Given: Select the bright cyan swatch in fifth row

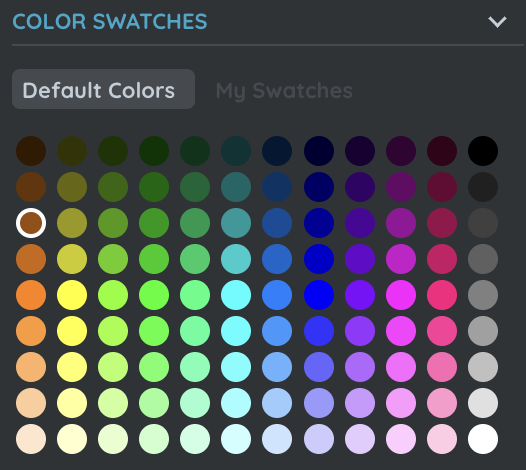Looking at the screenshot, I should (236, 295).
